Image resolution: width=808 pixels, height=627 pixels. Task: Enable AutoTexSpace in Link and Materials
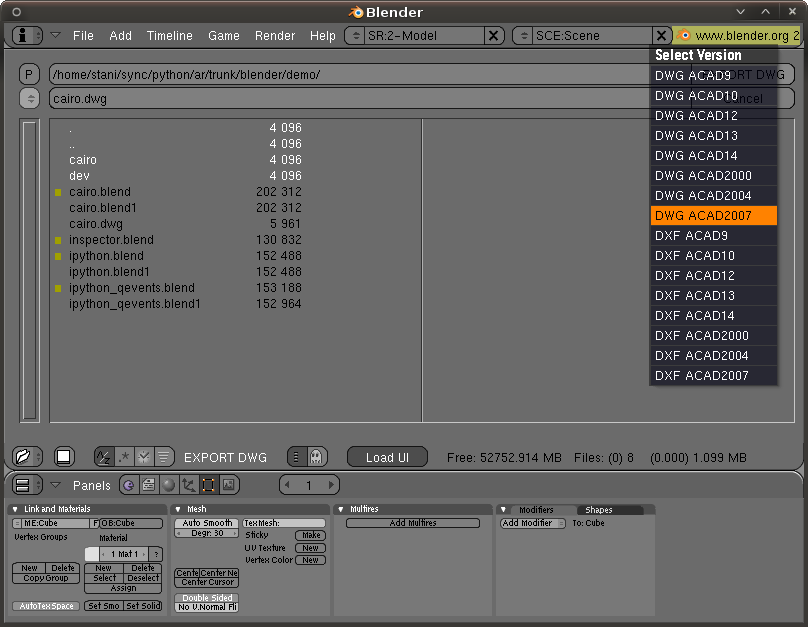point(45,605)
